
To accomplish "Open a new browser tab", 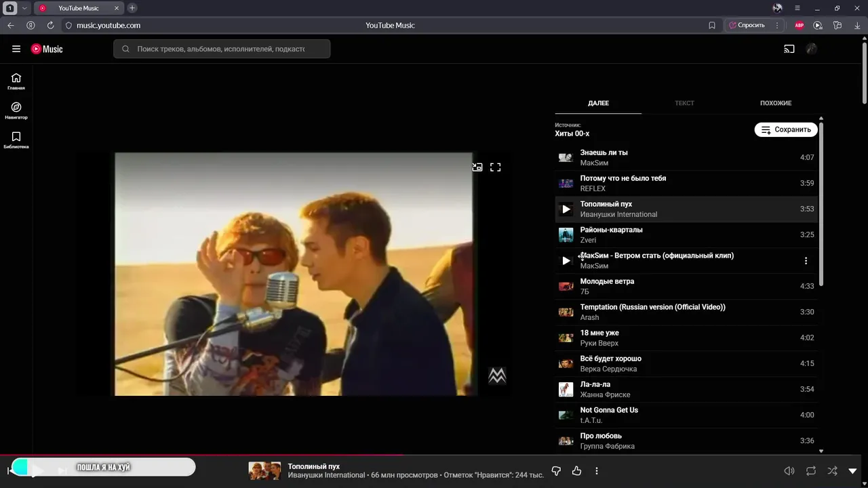I will pos(132,8).
